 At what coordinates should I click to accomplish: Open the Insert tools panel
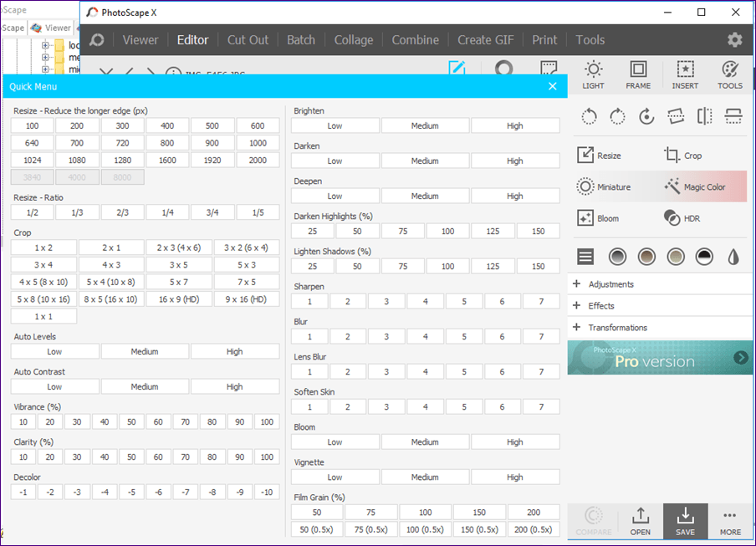coord(685,75)
